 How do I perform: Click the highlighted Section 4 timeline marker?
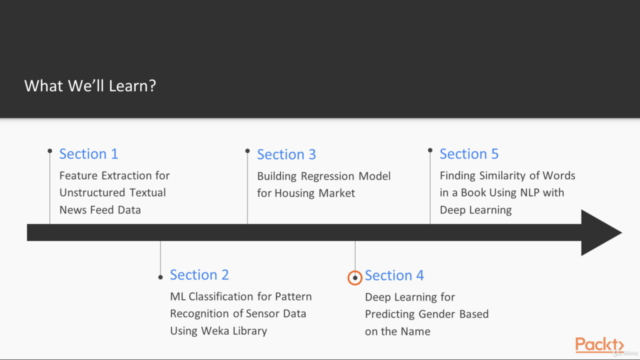(355, 278)
